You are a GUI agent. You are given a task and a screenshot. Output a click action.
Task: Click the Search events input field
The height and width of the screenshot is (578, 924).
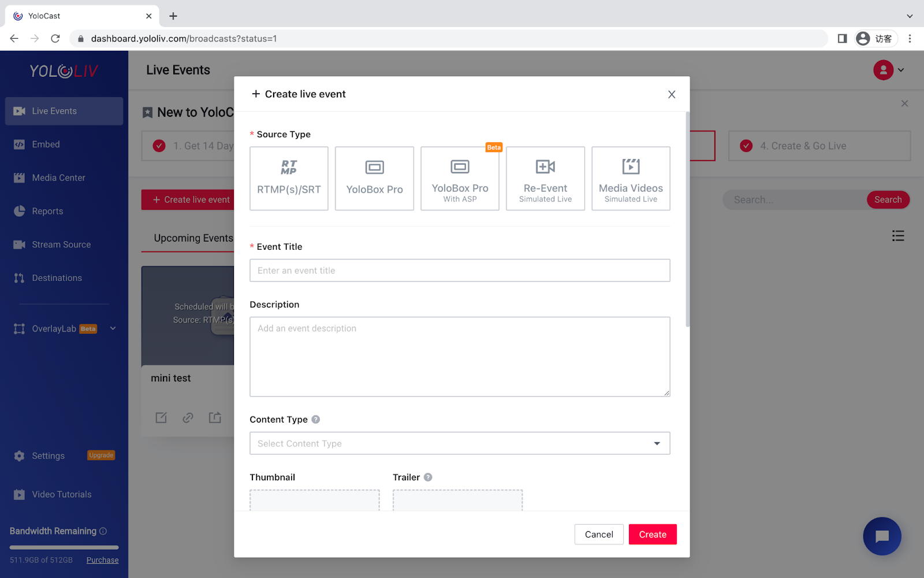[795, 200]
